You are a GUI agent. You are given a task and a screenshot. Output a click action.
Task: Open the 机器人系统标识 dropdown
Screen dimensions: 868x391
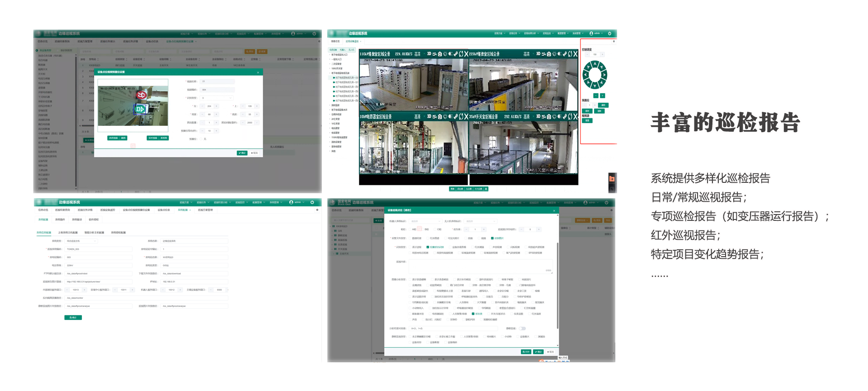425,221
